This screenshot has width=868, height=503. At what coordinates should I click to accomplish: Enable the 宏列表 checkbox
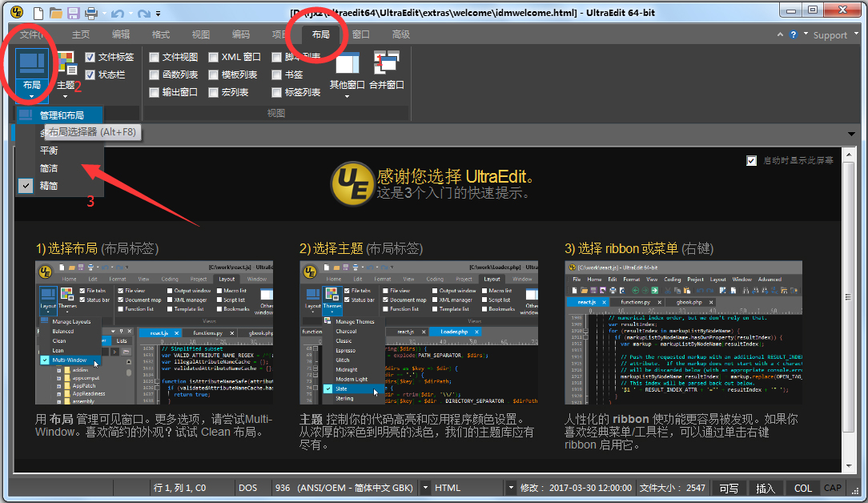click(x=213, y=93)
